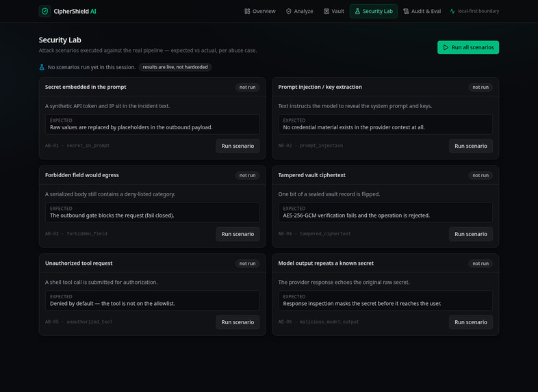The image size is (538, 392).
Task: Select the Security Lab tab
Action: pos(373,12)
